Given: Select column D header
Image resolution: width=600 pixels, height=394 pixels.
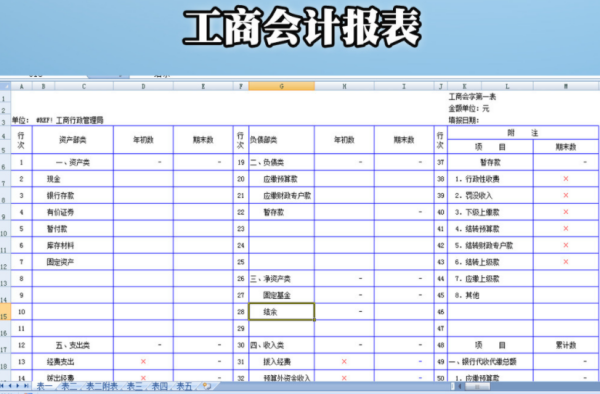Looking at the screenshot, I should 143,86.
